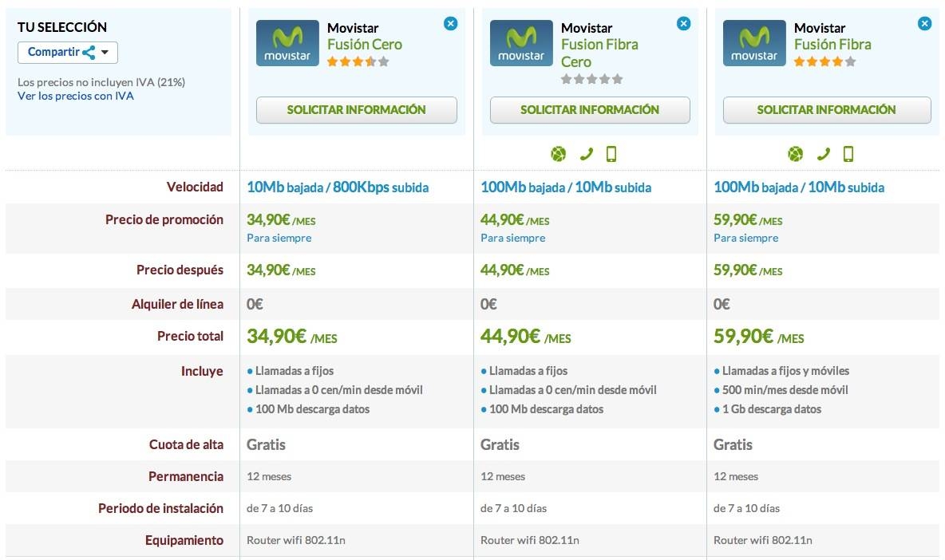Image resolution: width=945 pixels, height=560 pixels.
Task: Remove Movistar Fusion Fibra Cero from comparison
Action: pyautogui.click(x=683, y=23)
